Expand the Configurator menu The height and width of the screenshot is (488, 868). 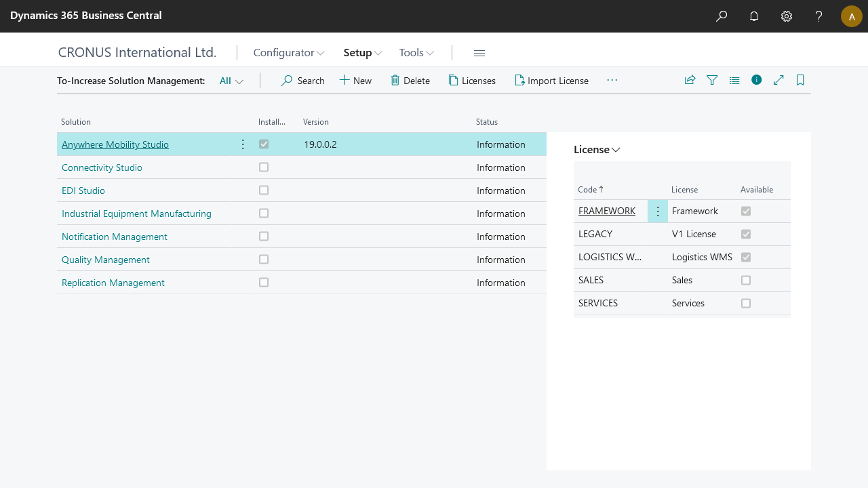click(289, 53)
